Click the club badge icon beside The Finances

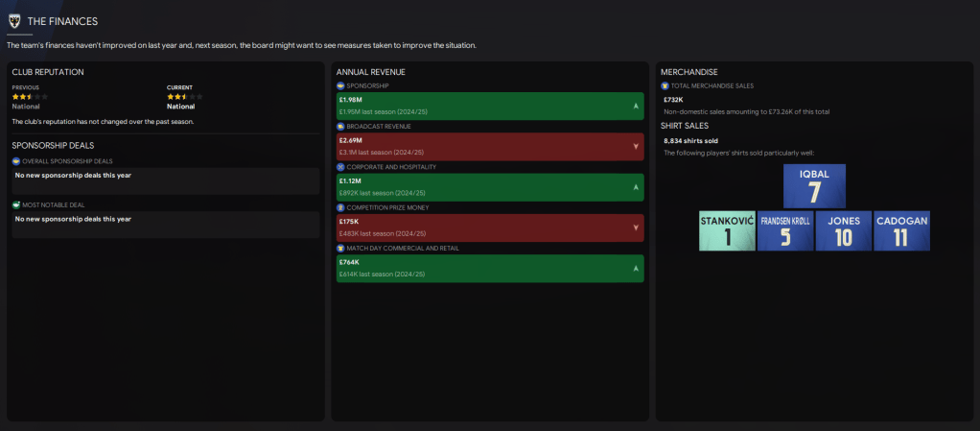pos(14,20)
